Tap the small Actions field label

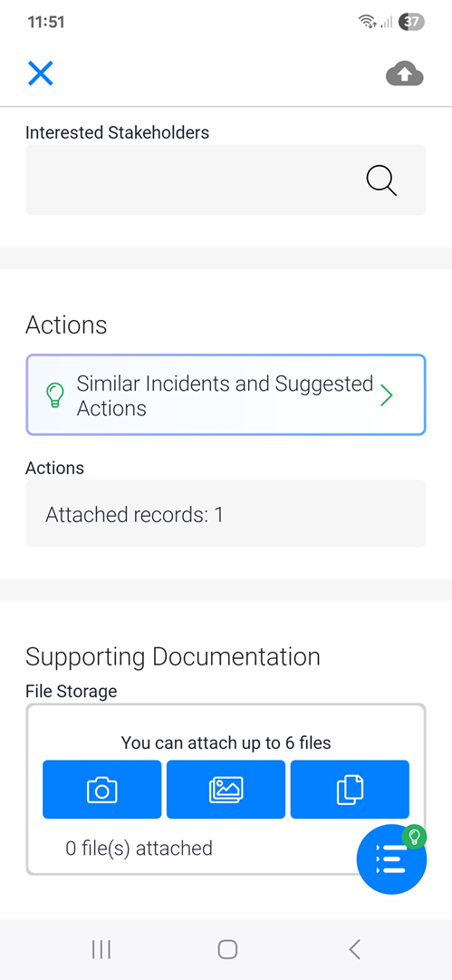tap(55, 468)
